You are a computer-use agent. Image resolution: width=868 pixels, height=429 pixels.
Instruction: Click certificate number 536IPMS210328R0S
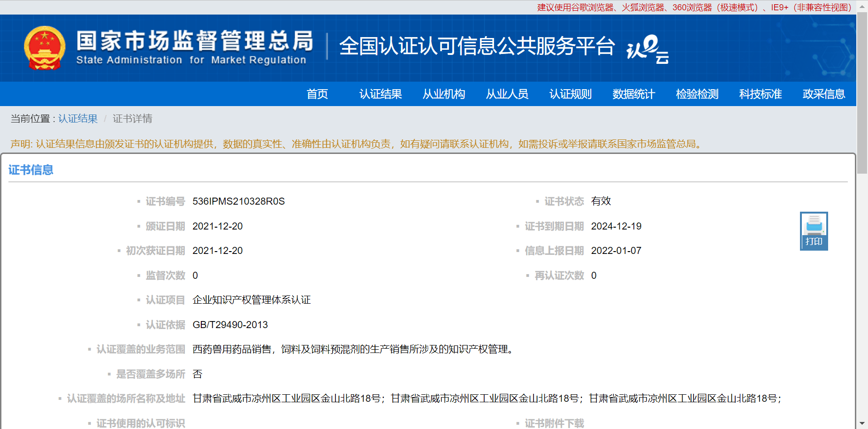coord(238,201)
